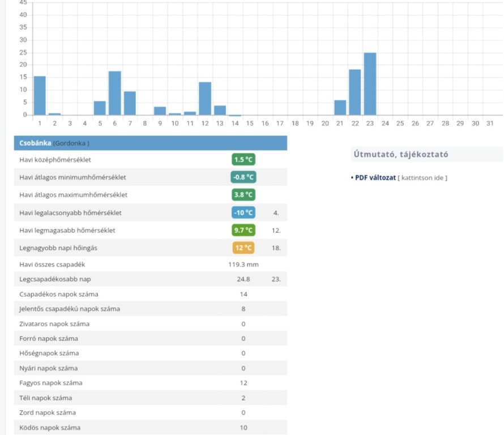504x435 pixels.
Task: Click the bar for day 21
Action: pos(340,108)
